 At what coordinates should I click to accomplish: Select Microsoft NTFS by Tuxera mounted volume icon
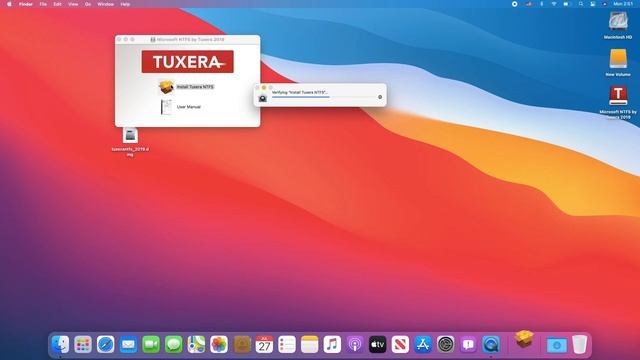tap(618, 96)
